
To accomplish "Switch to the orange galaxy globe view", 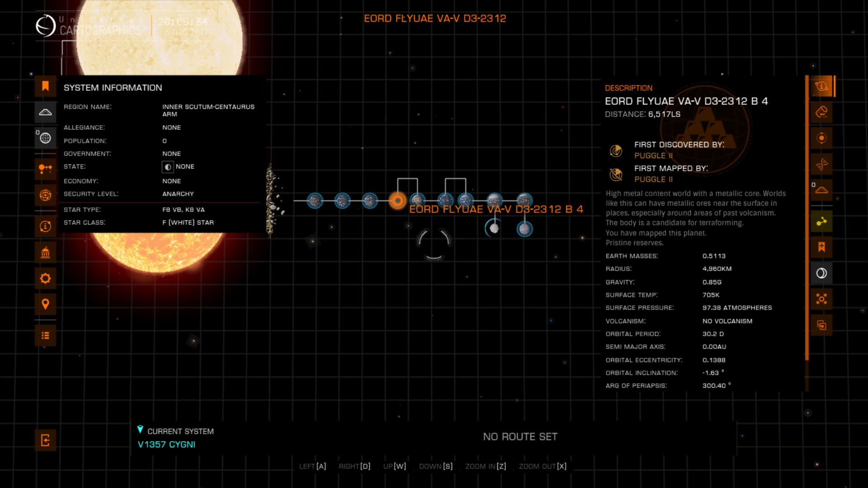I will (45, 195).
